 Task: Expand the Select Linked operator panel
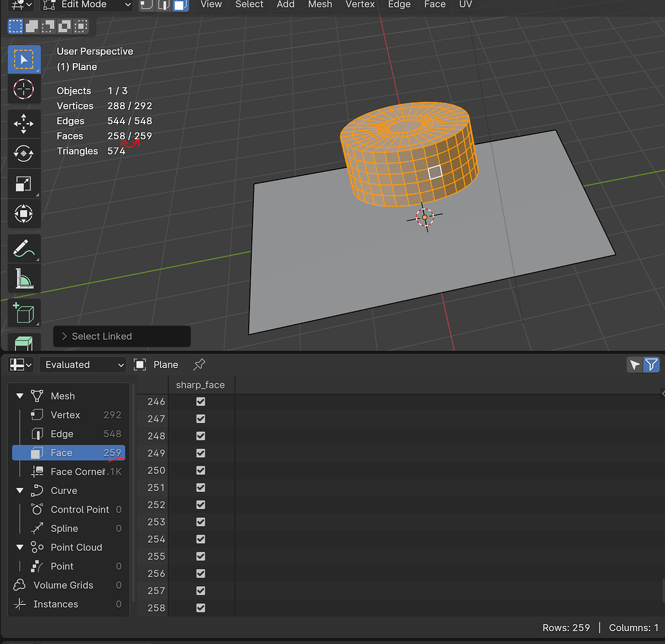coord(122,336)
